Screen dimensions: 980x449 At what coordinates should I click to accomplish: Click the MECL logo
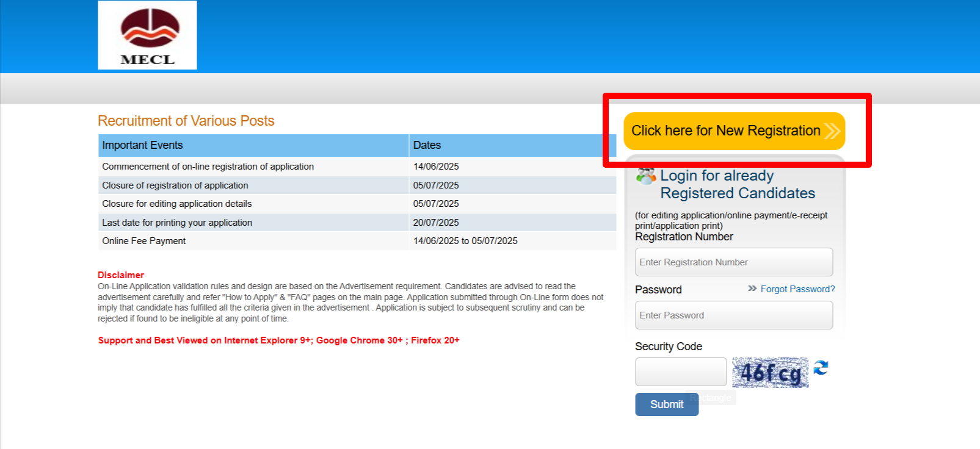click(x=147, y=35)
